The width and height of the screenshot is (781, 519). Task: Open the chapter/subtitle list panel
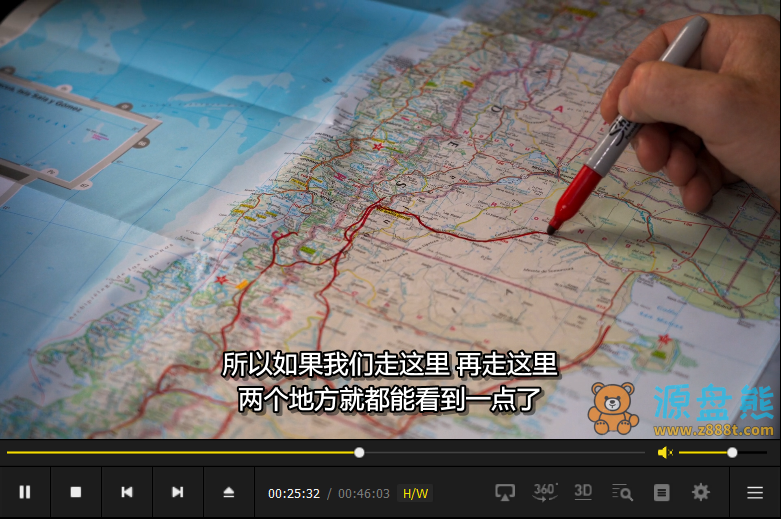pyautogui.click(x=661, y=492)
